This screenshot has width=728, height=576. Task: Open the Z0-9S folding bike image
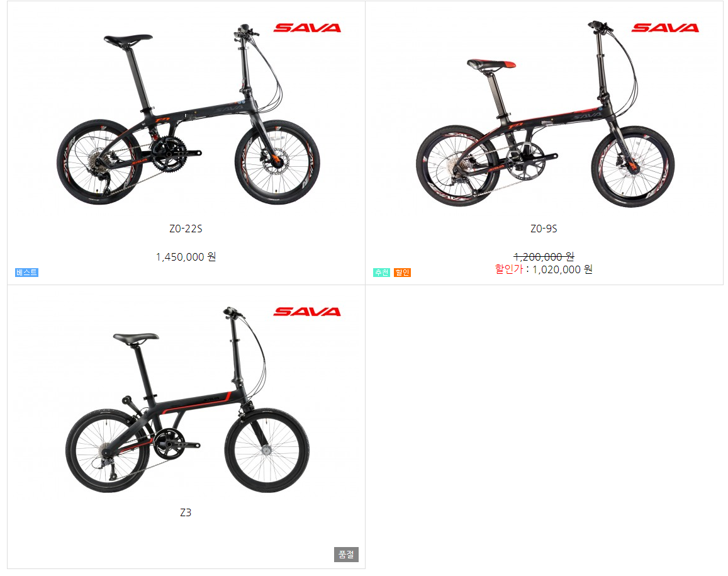546,115
